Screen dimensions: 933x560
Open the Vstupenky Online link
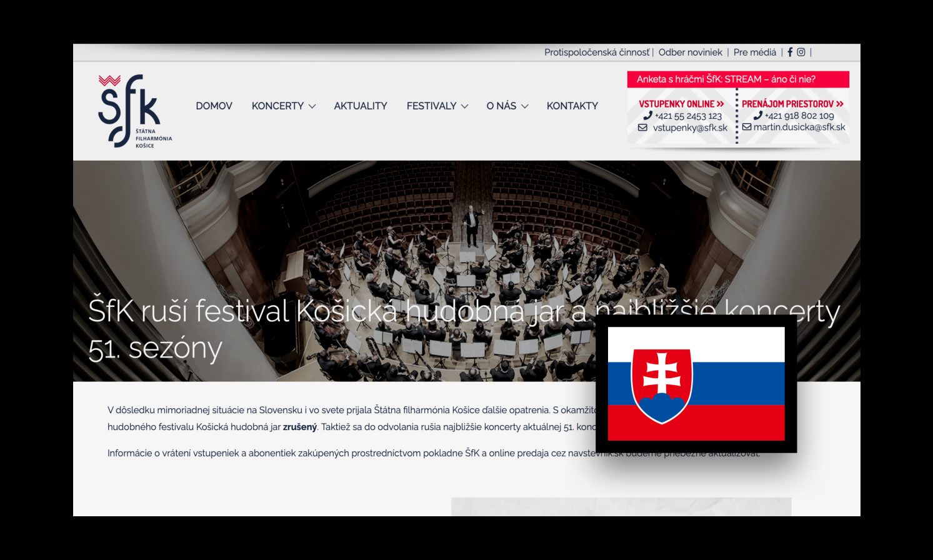pos(681,104)
